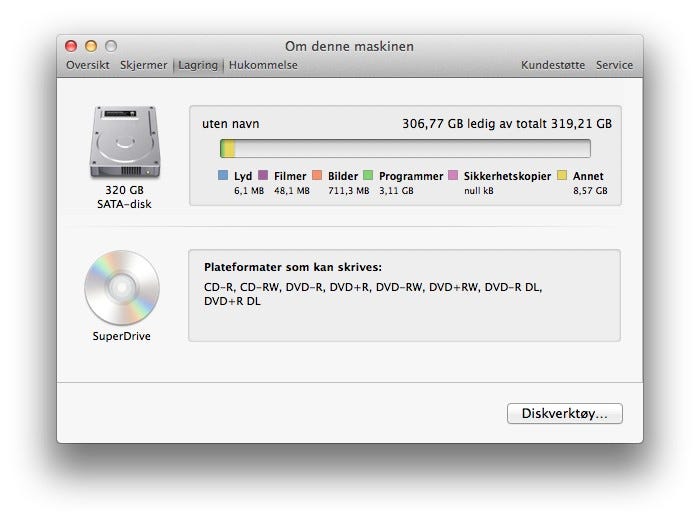Click the pink Sikkerhetskopier color swatch
The height and width of the screenshot is (522, 700).
(x=453, y=175)
